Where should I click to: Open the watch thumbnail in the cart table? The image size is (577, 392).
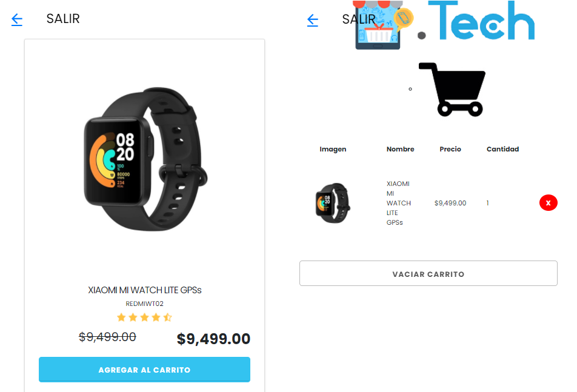tap(333, 202)
